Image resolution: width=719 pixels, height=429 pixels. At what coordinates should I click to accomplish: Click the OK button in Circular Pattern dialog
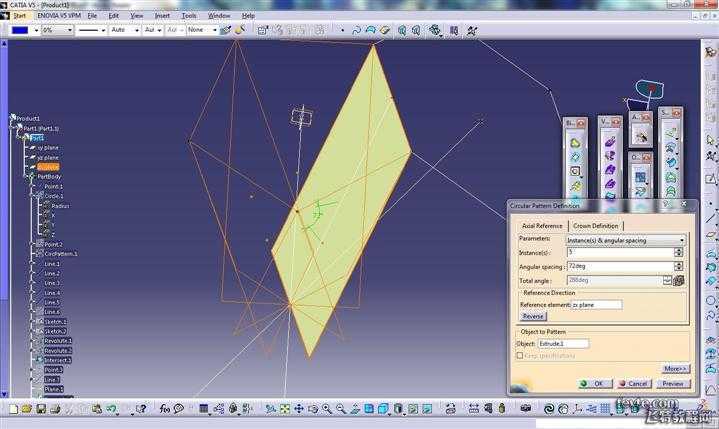click(x=595, y=384)
